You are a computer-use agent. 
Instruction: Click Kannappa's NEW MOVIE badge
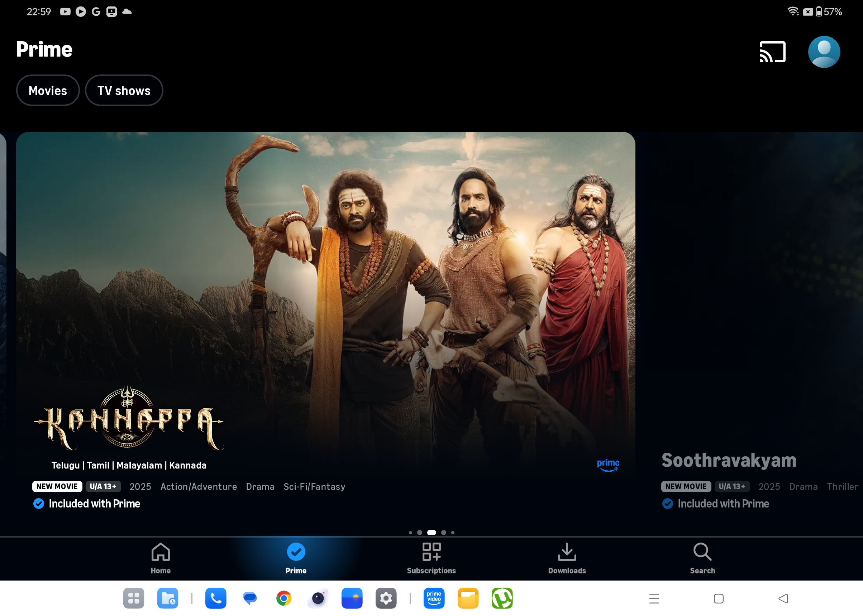click(x=57, y=486)
